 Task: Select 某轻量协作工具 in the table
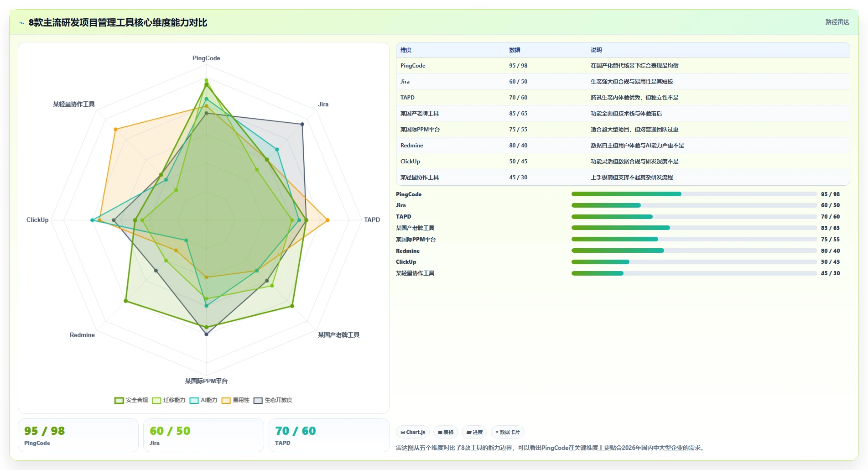coord(420,178)
